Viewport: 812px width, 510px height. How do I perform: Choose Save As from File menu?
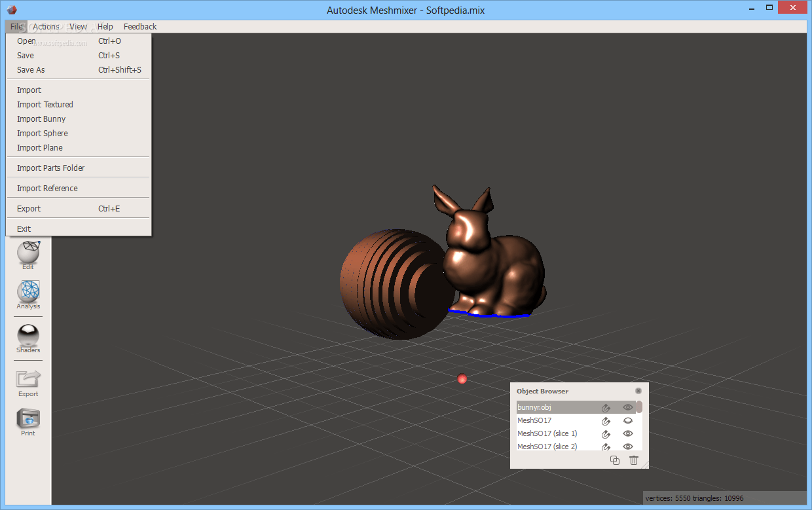click(79, 70)
